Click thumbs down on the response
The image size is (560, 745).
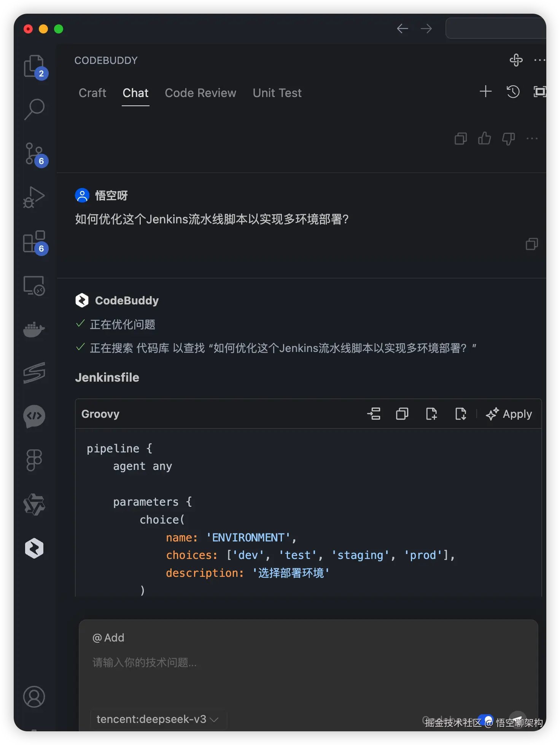pos(508,138)
